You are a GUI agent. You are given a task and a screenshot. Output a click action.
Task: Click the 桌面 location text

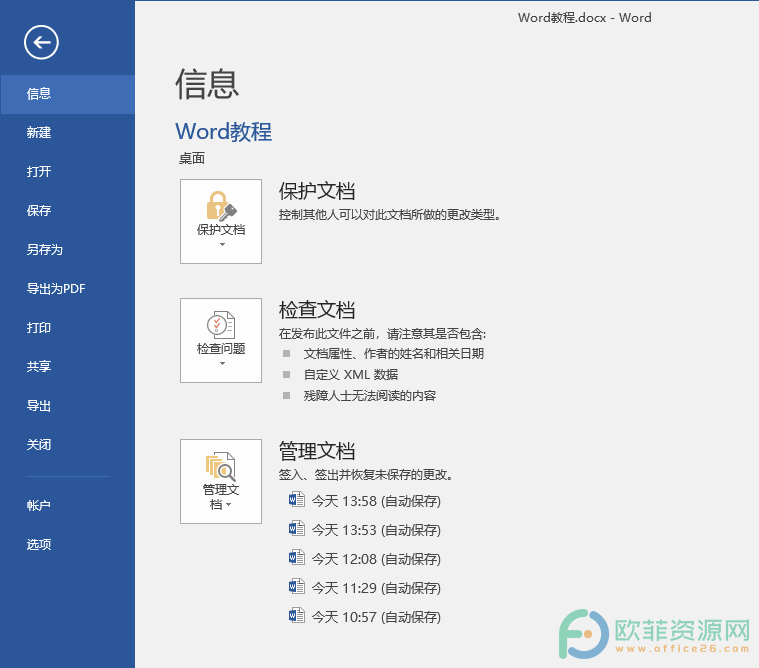[192, 158]
